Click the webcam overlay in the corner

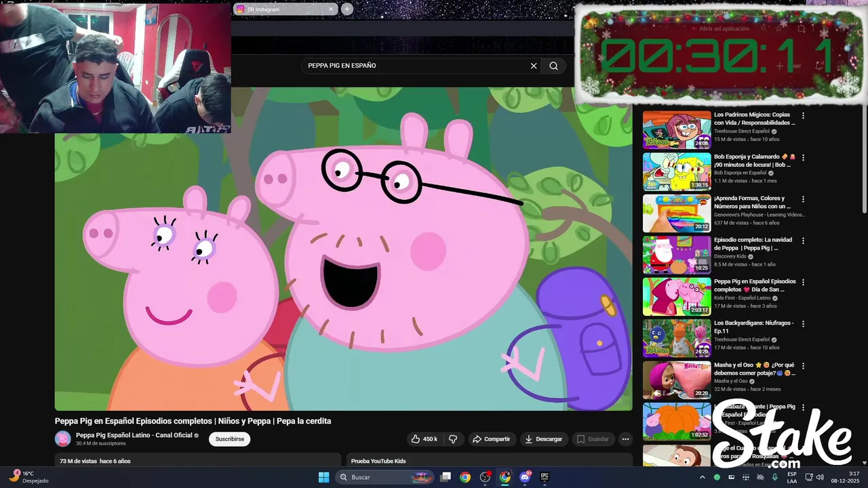click(x=115, y=67)
